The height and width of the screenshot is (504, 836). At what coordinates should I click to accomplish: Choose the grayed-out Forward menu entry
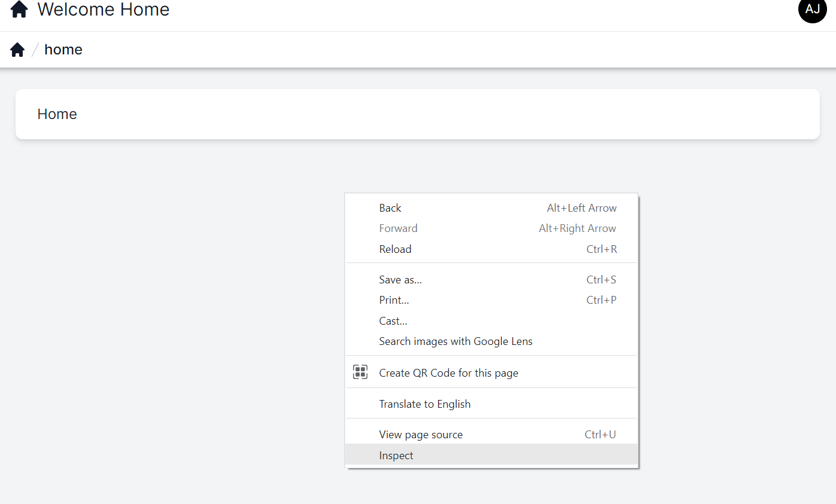tap(398, 228)
